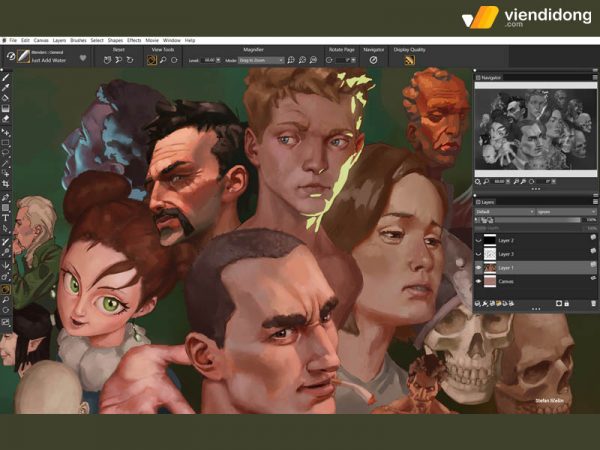Show the hidden Layer 2
This screenshot has width=600, height=450.
tap(478, 240)
